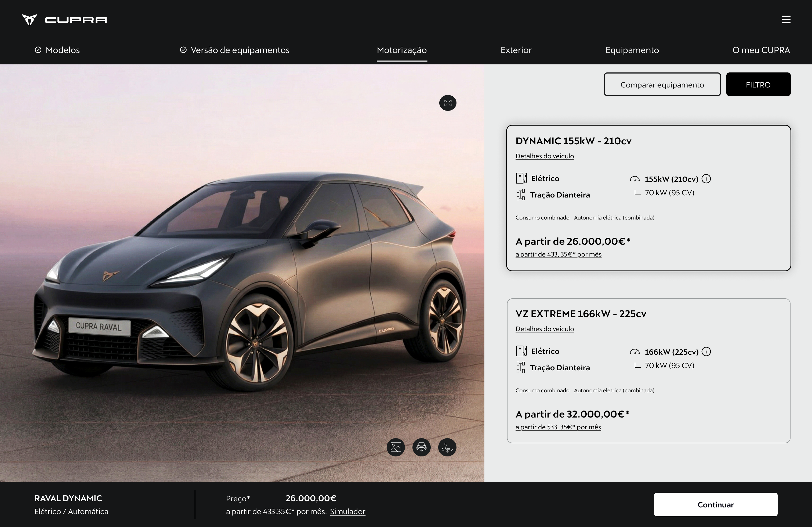Click the traction icon in VZ EXTREME card
This screenshot has width=812, height=527.
pyautogui.click(x=521, y=367)
